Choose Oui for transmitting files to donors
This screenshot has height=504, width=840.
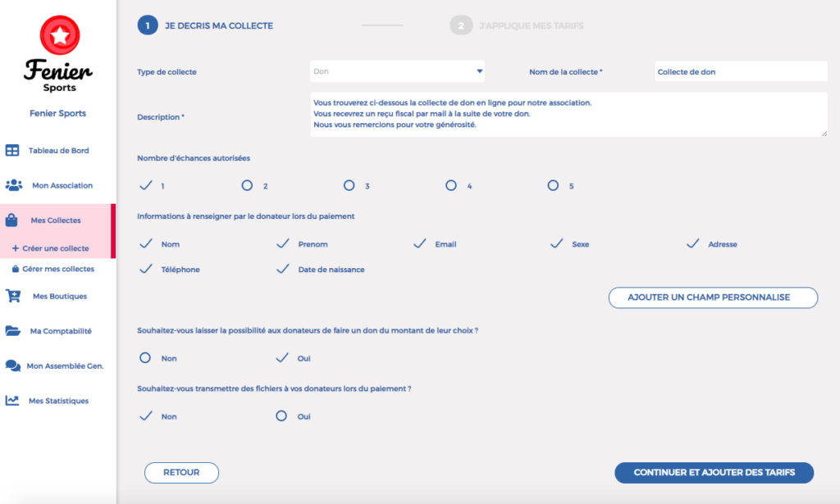click(x=281, y=415)
